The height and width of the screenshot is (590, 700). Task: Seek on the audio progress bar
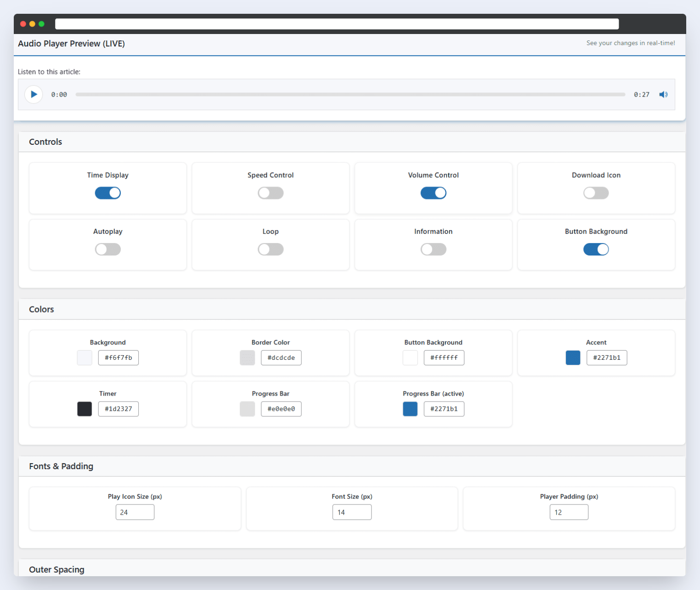[x=350, y=94]
